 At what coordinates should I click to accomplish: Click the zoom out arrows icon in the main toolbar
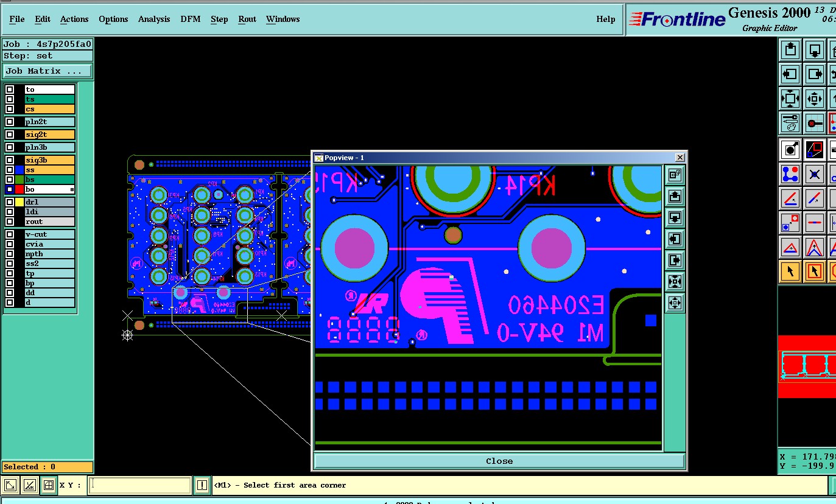[815, 99]
